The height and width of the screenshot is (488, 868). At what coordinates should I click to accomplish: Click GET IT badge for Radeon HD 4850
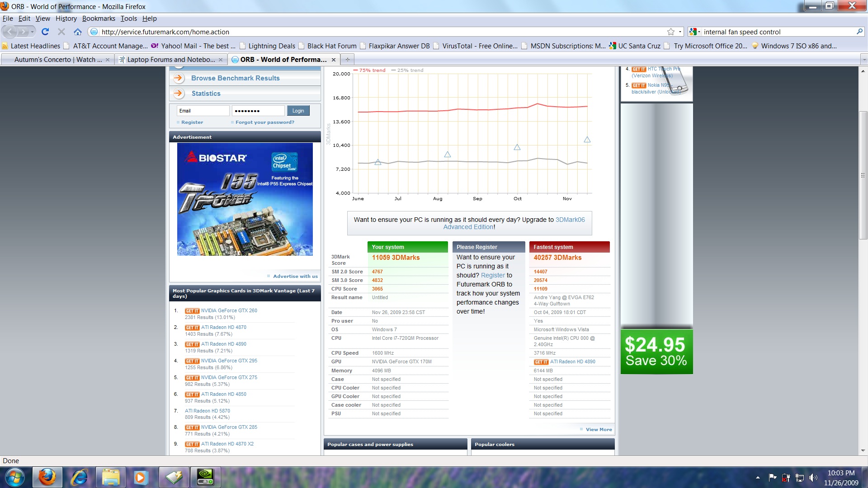click(x=192, y=394)
